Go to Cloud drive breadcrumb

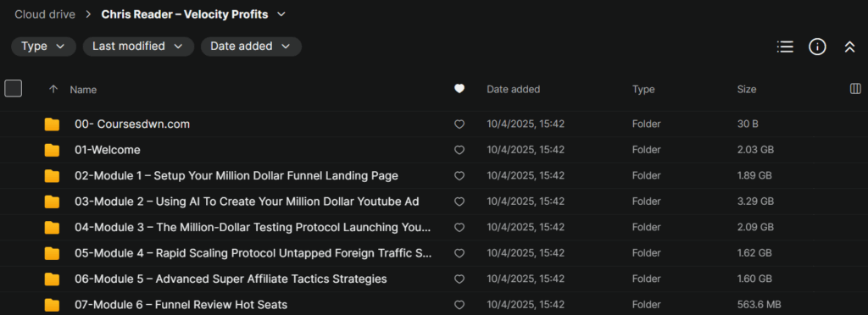click(45, 14)
